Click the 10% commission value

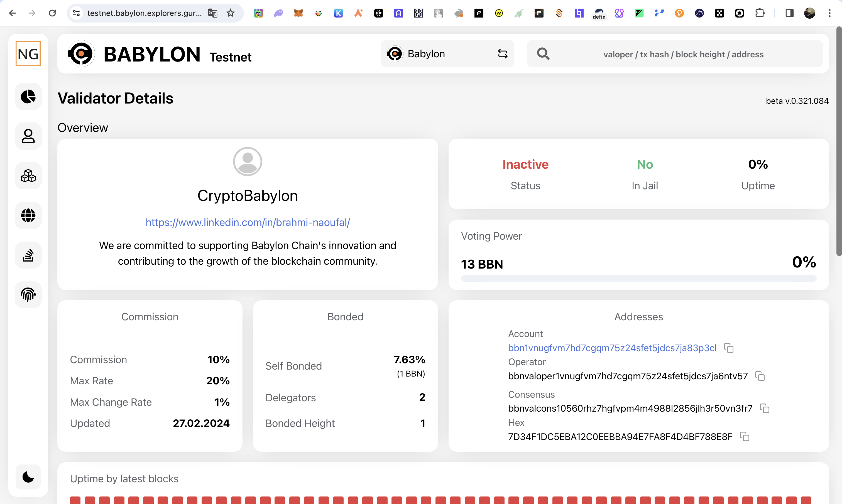point(219,359)
